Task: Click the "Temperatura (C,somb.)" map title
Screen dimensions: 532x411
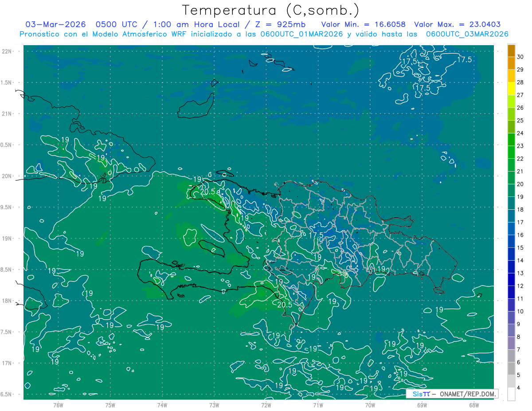Action: [x=270, y=10]
